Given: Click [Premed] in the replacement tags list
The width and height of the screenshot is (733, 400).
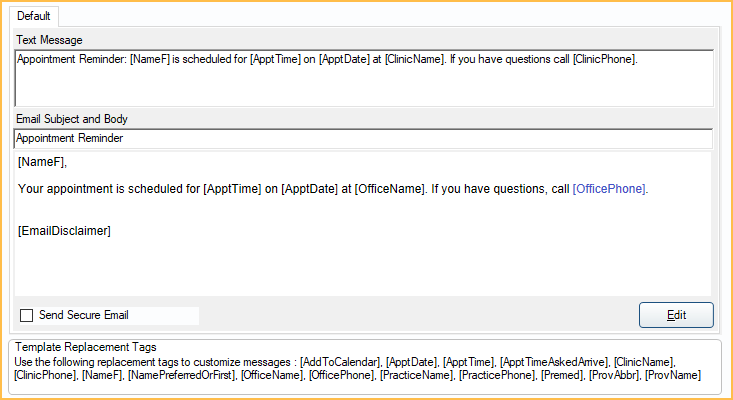Looking at the screenshot, I should [x=563, y=375].
